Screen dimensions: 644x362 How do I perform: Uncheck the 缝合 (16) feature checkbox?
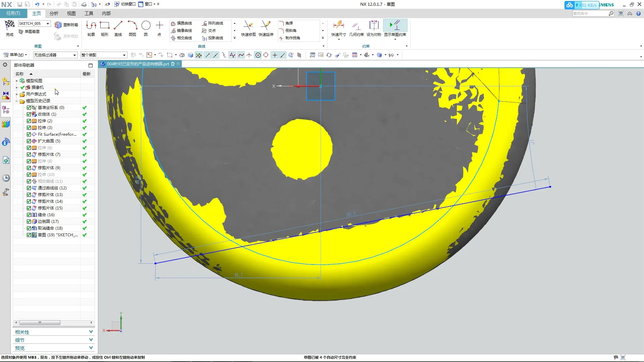tap(29, 215)
